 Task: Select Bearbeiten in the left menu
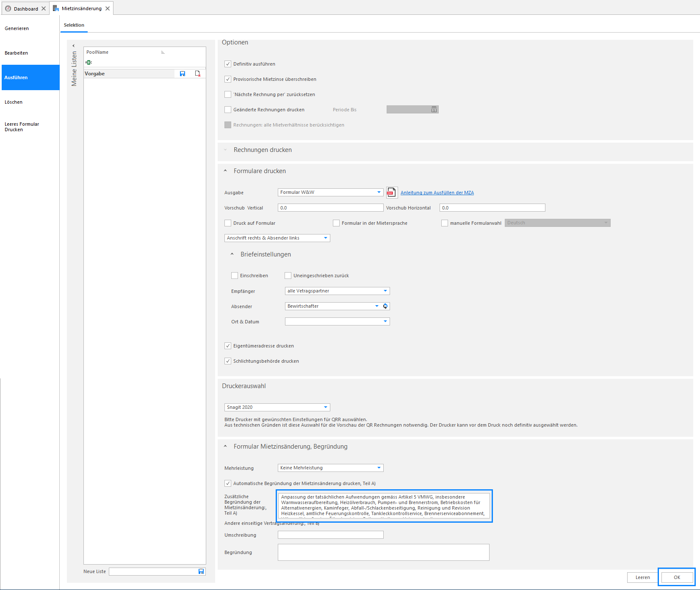tap(17, 53)
